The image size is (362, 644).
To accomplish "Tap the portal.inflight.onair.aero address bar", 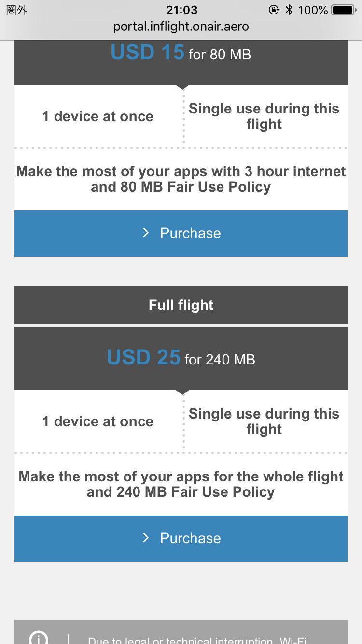I will (181, 26).
